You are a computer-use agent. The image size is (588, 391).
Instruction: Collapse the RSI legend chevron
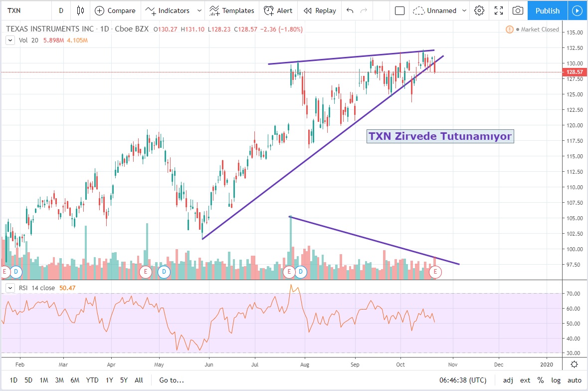coord(10,288)
